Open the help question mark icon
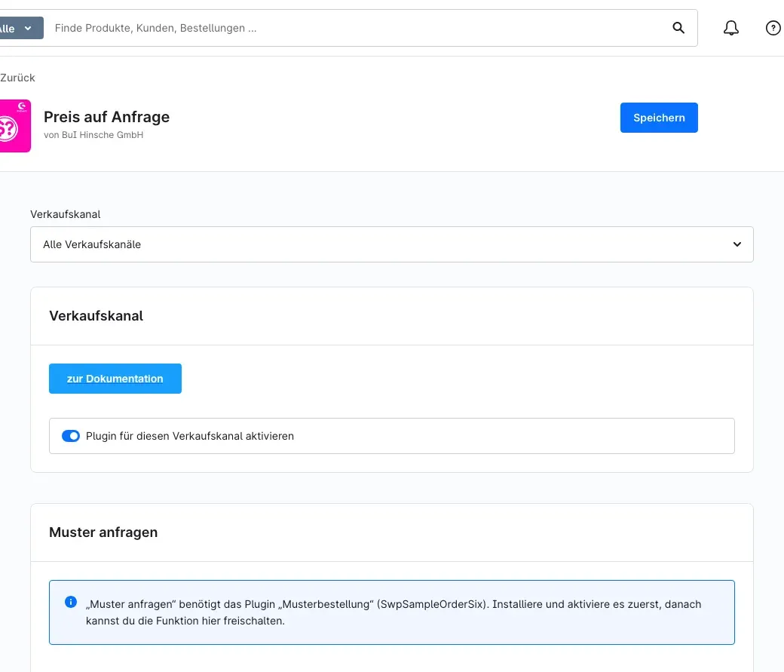Image resolution: width=784 pixels, height=672 pixels. [773, 28]
